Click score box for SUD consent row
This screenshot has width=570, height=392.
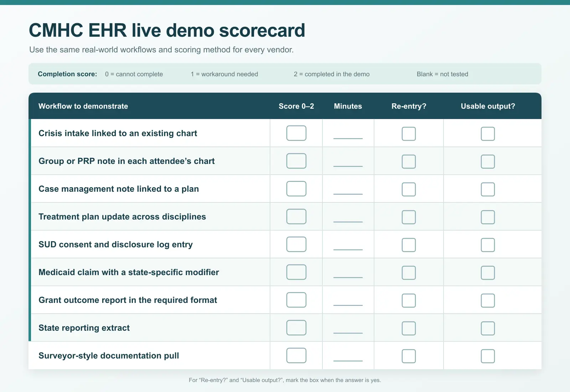coord(296,244)
